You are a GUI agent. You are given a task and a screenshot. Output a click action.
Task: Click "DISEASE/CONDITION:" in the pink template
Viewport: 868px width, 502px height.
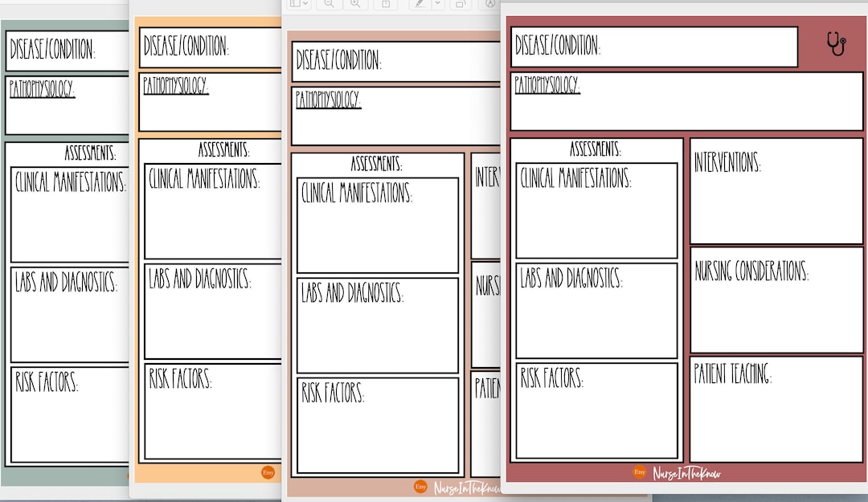(339, 59)
